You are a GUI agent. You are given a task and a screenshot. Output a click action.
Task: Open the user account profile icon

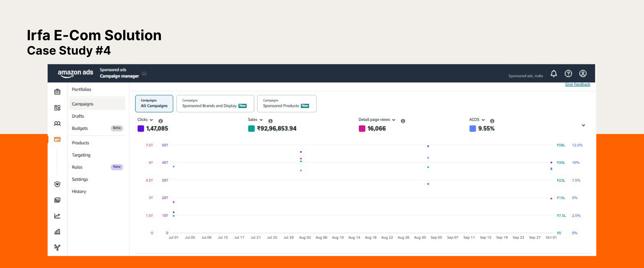pos(583,74)
